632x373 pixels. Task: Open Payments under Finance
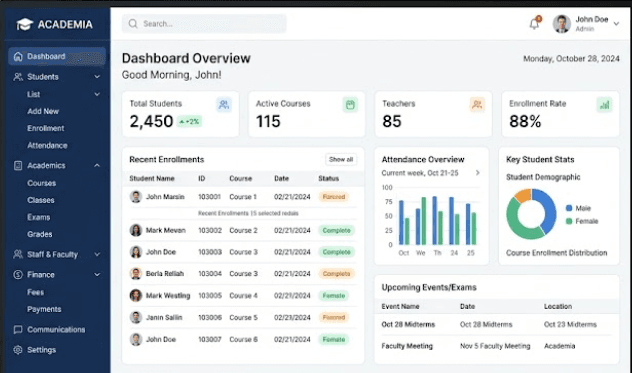click(44, 309)
